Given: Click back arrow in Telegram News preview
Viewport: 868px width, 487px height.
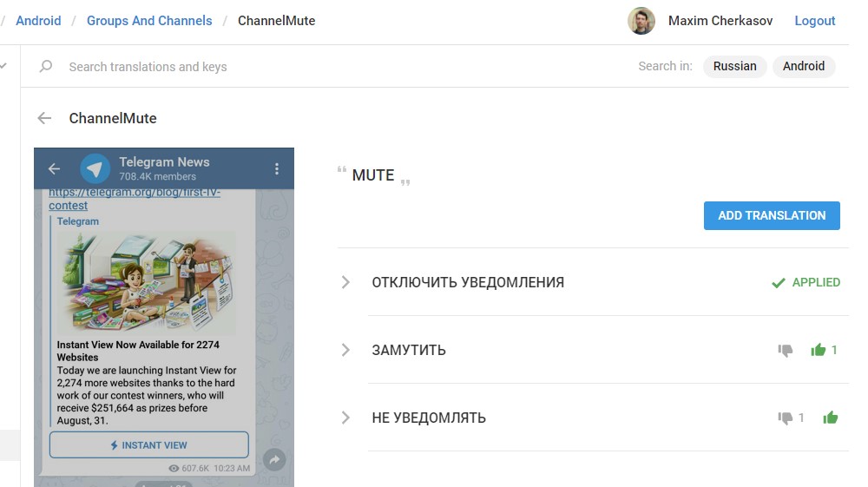Looking at the screenshot, I should (54, 168).
